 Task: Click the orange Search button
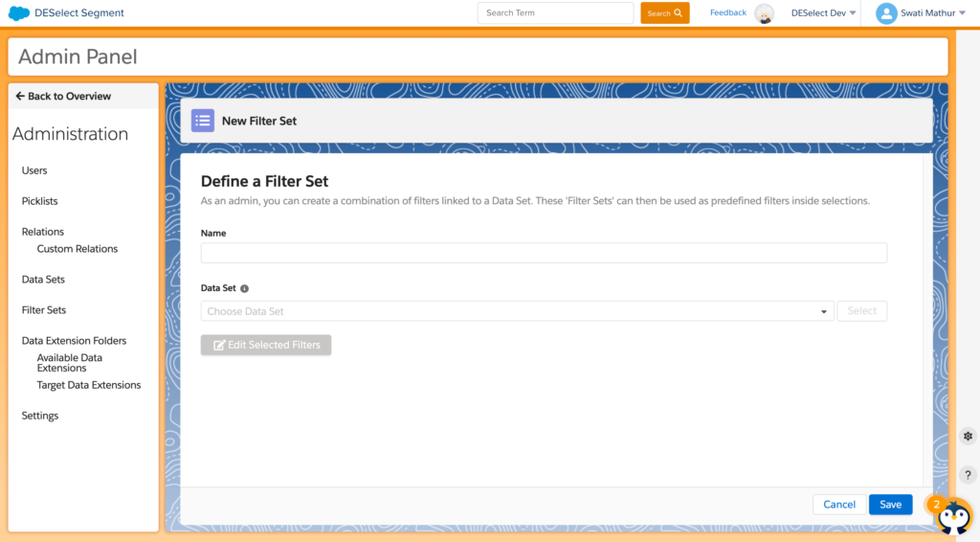pyautogui.click(x=664, y=13)
